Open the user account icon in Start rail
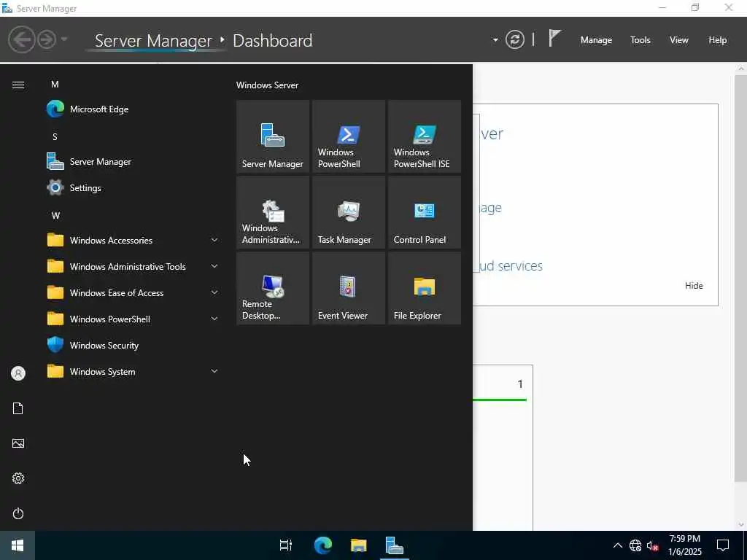This screenshot has height=560, width=747. point(18,373)
